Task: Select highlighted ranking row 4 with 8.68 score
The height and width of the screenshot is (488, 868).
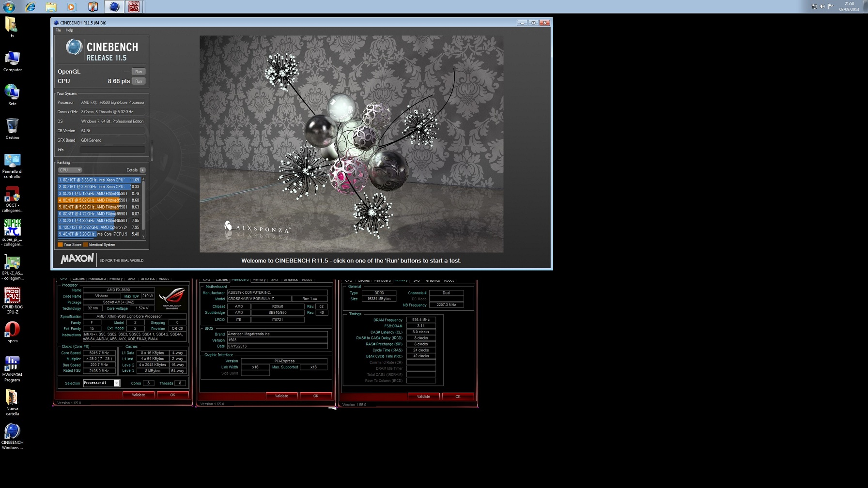Action: point(99,200)
